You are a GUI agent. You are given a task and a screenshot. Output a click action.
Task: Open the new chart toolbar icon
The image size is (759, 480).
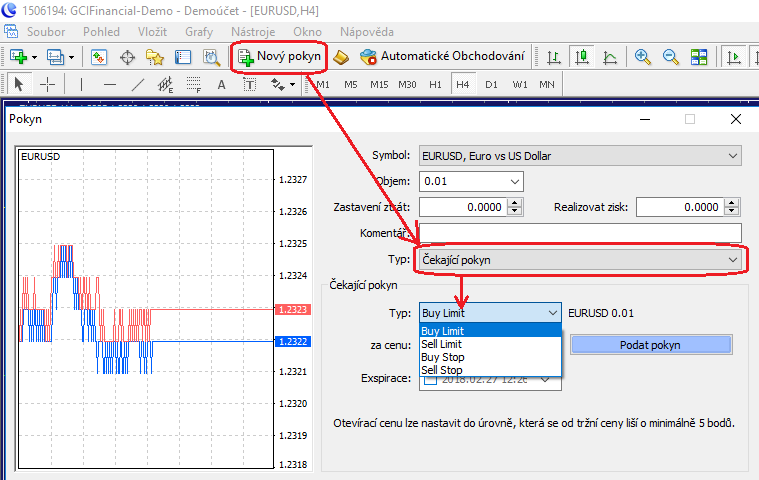(18, 57)
